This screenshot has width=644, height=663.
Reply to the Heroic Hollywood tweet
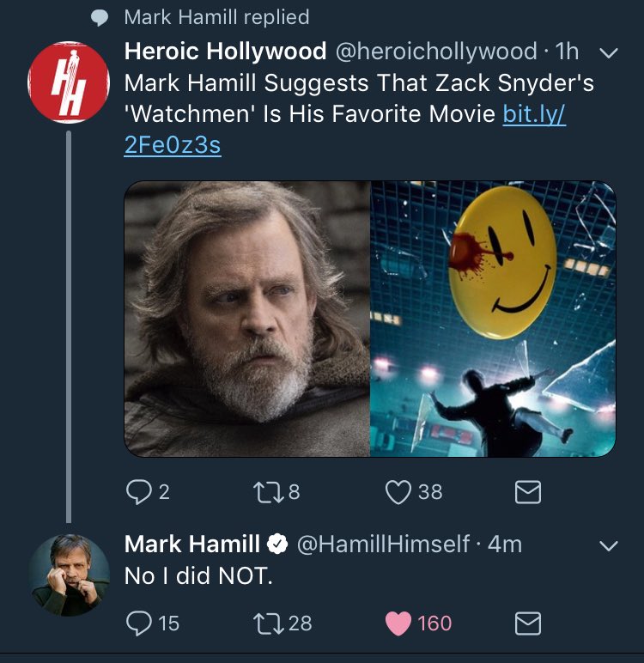pyautogui.click(x=139, y=492)
